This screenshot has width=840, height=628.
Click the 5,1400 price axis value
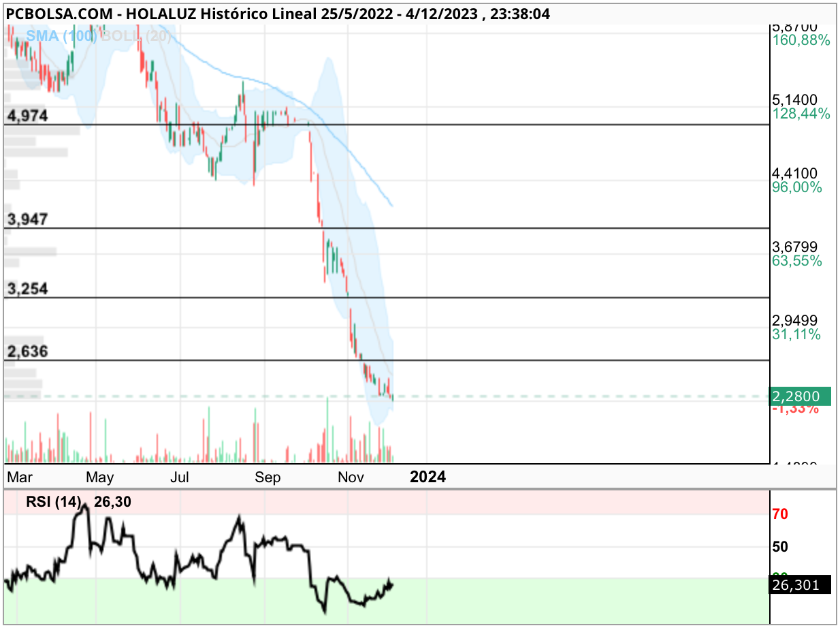tap(795, 99)
